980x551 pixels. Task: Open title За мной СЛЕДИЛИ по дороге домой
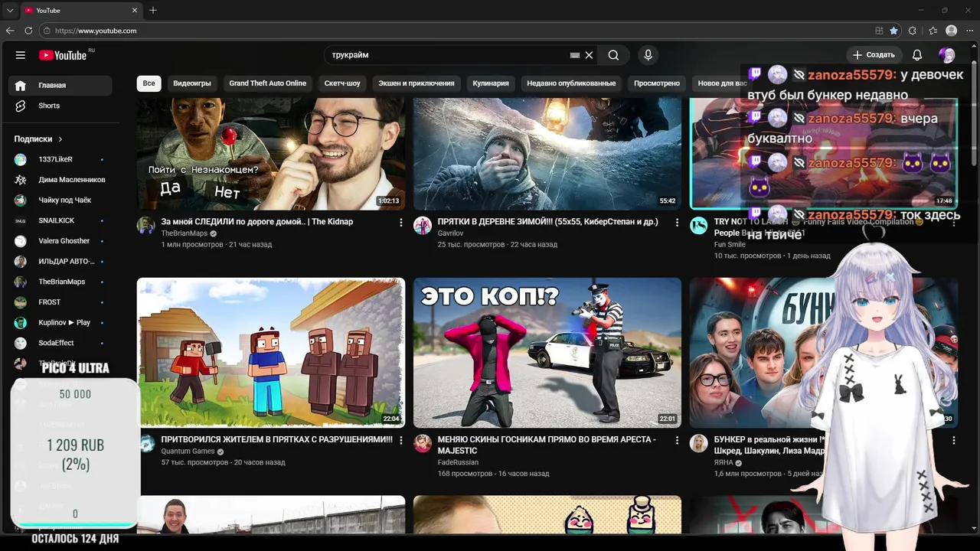pos(257,222)
